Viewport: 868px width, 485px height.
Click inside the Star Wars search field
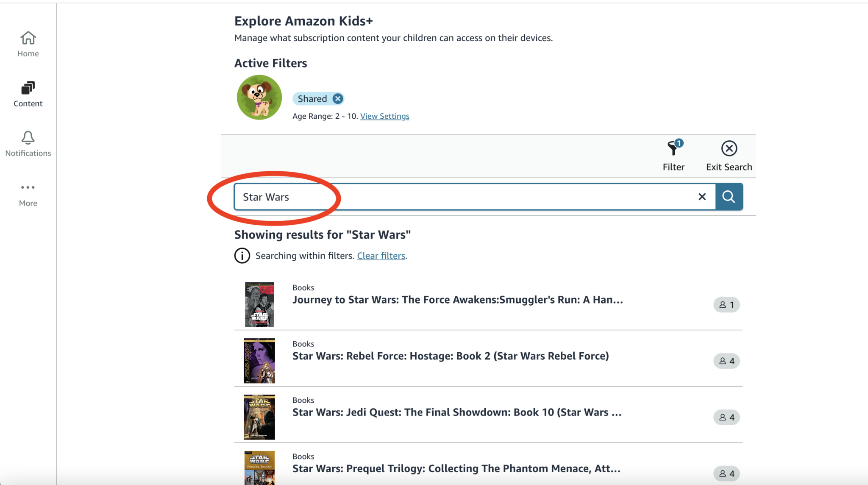pyautogui.click(x=424, y=196)
